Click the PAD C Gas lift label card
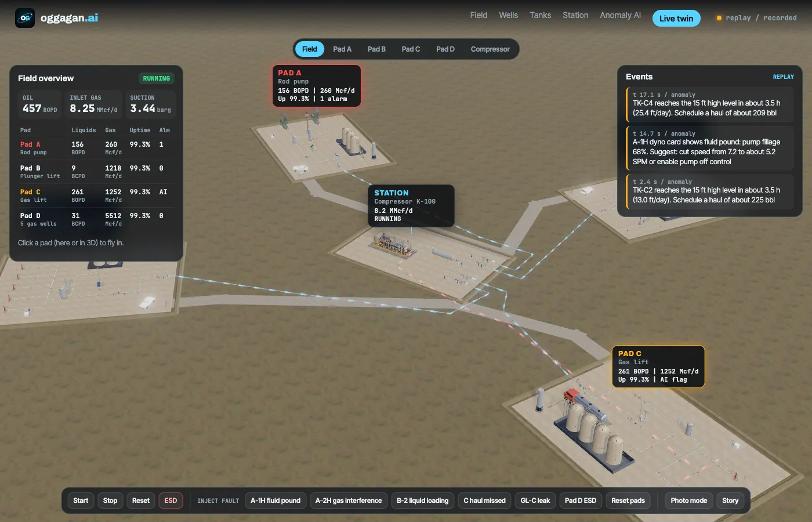This screenshot has height=522, width=812. pos(658,367)
